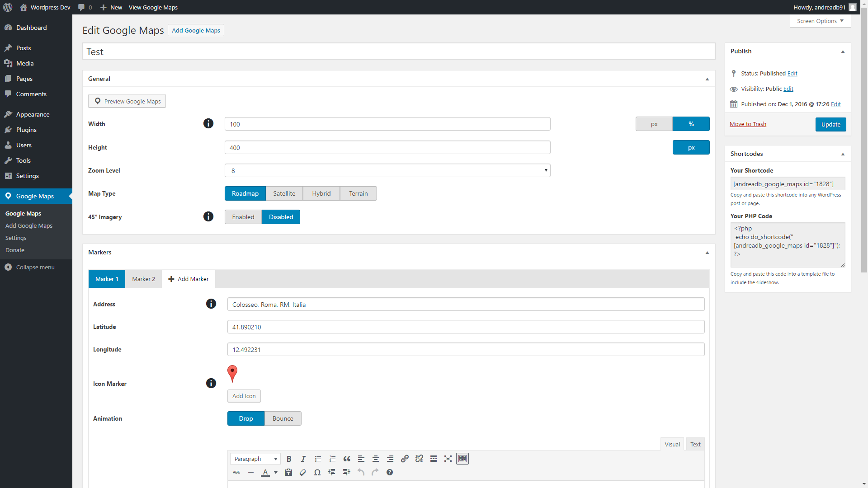The height and width of the screenshot is (488, 868).
Task: Select Hybrid map type
Action: (321, 193)
